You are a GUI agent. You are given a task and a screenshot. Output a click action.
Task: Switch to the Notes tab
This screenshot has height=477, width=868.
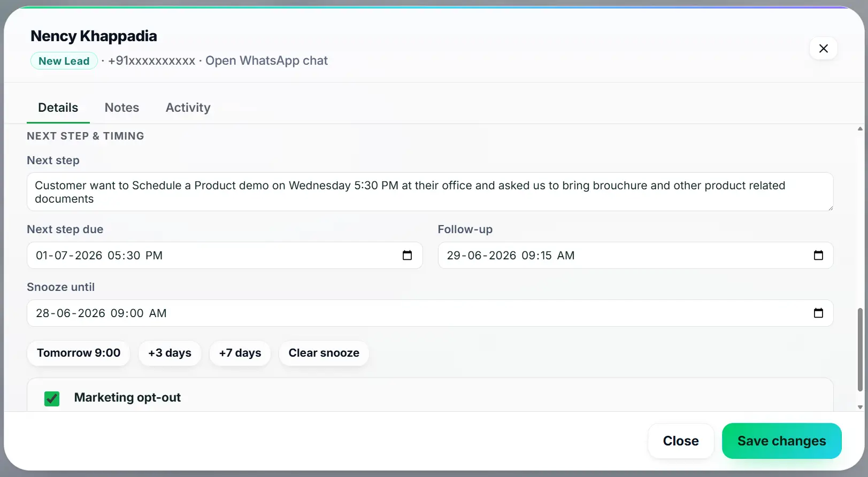pos(122,107)
